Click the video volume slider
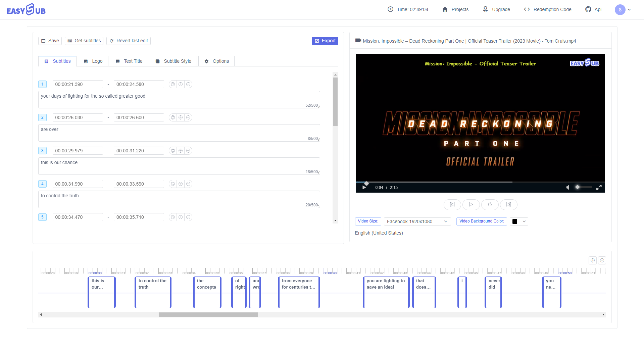This screenshot has width=644, height=350. click(x=584, y=187)
